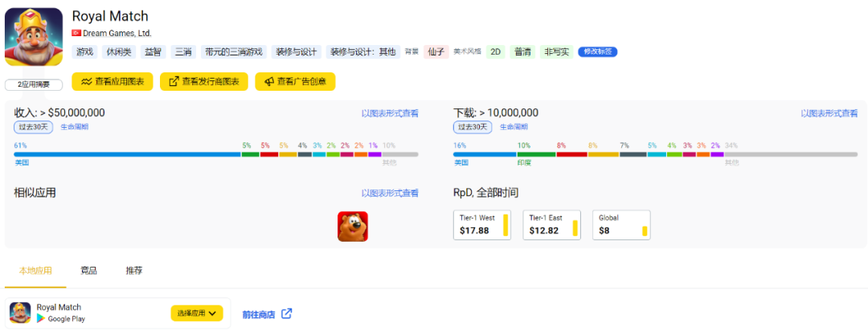
Task: Select 生命周期 under downloads
Action: tap(514, 127)
